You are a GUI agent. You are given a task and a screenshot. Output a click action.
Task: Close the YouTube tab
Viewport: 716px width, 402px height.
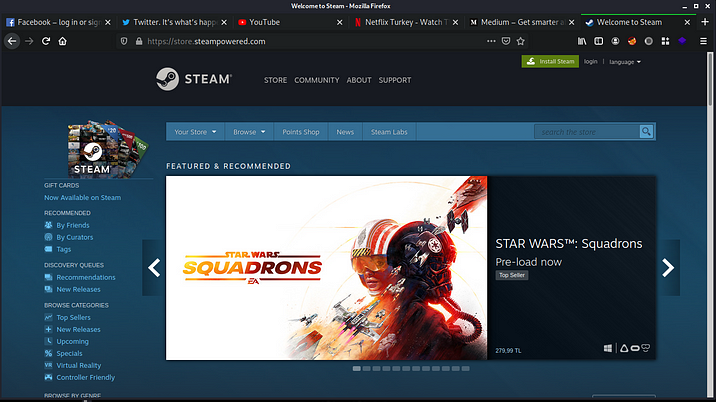coord(340,22)
